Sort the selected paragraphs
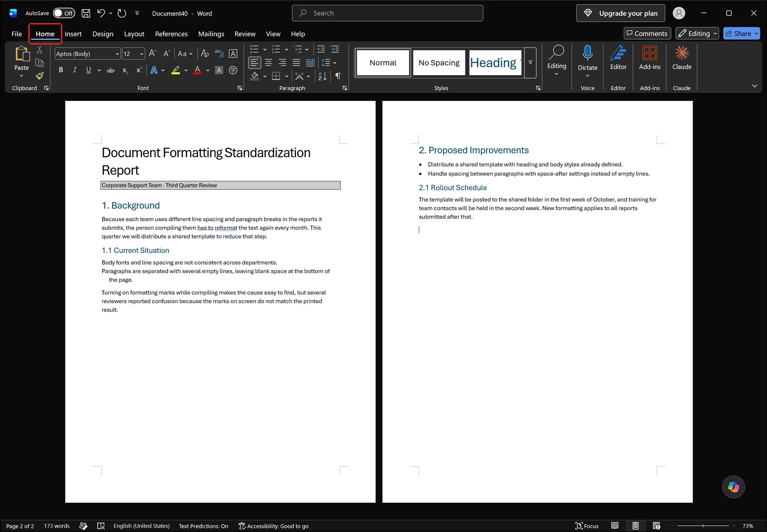 (322, 76)
